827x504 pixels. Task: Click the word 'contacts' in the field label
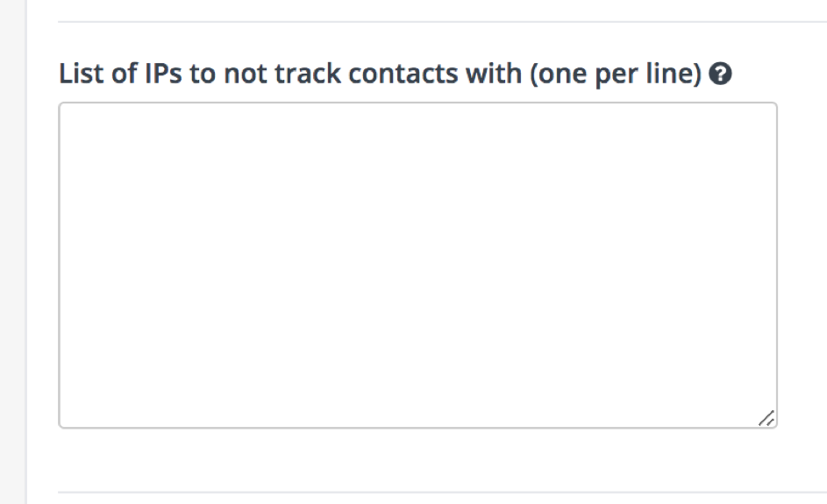pyautogui.click(x=403, y=74)
